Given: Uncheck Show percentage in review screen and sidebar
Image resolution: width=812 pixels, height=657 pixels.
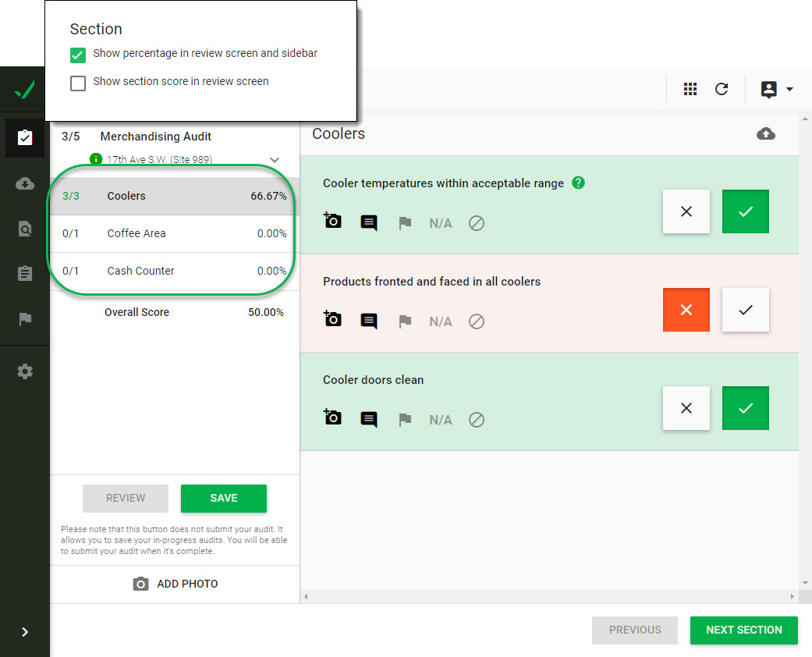Looking at the screenshot, I should click(x=78, y=55).
